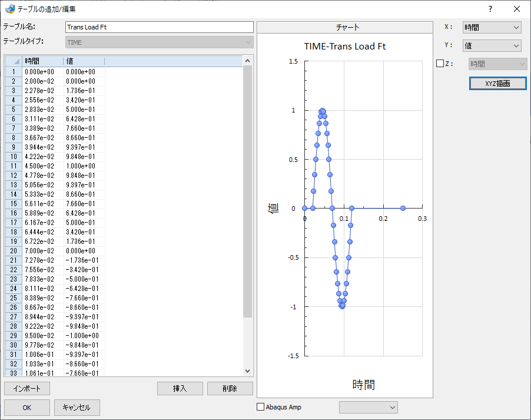
Task: Click the インポート button
Action: 27,388
